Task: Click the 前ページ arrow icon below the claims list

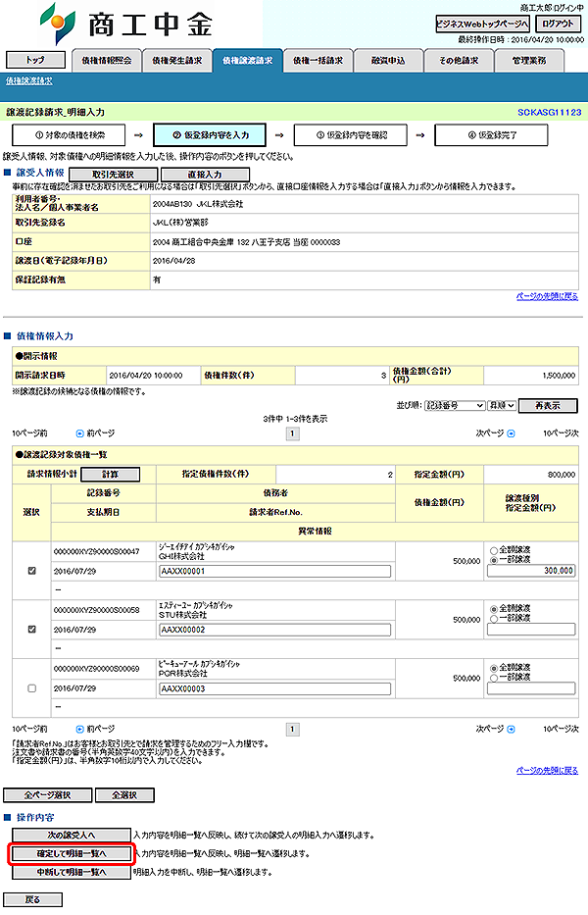Action: [80, 729]
